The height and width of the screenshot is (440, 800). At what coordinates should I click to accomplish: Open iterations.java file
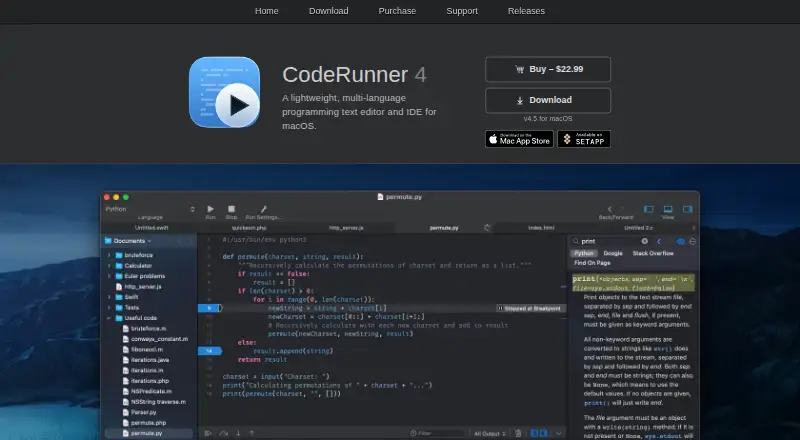pos(145,360)
